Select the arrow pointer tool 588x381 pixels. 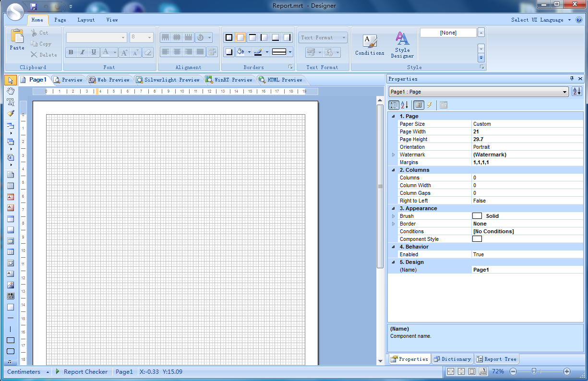(x=11, y=80)
